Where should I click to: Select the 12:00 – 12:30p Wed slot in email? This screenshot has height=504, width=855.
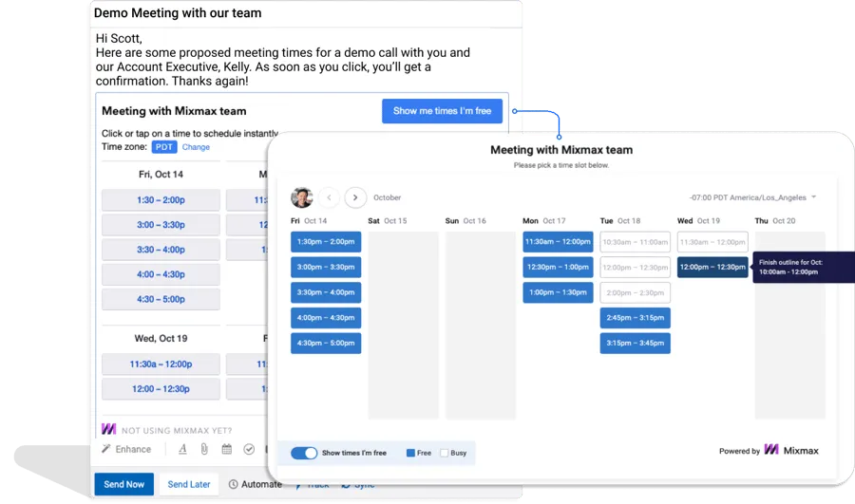coord(161,388)
